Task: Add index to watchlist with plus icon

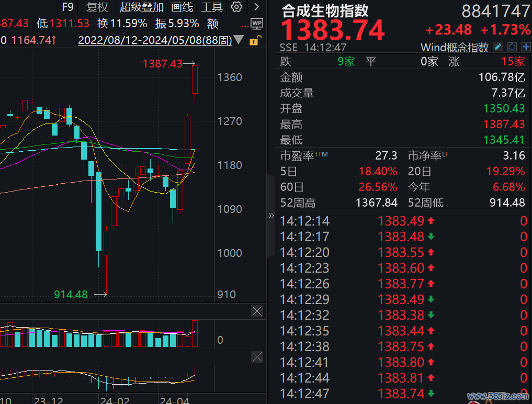Action: click(526, 47)
